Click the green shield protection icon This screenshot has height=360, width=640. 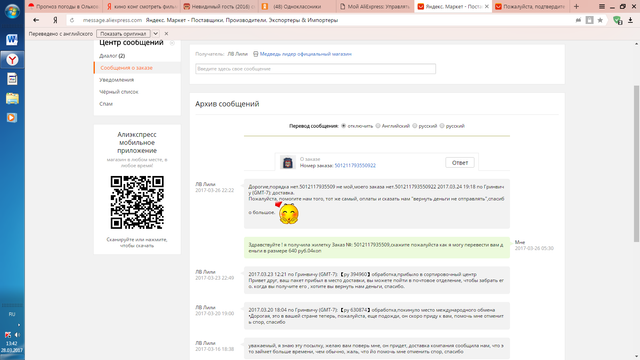pyautogui.click(x=617, y=20)
